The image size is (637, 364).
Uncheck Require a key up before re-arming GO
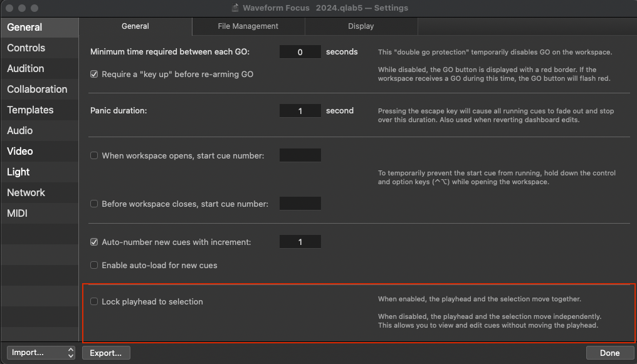94,74
